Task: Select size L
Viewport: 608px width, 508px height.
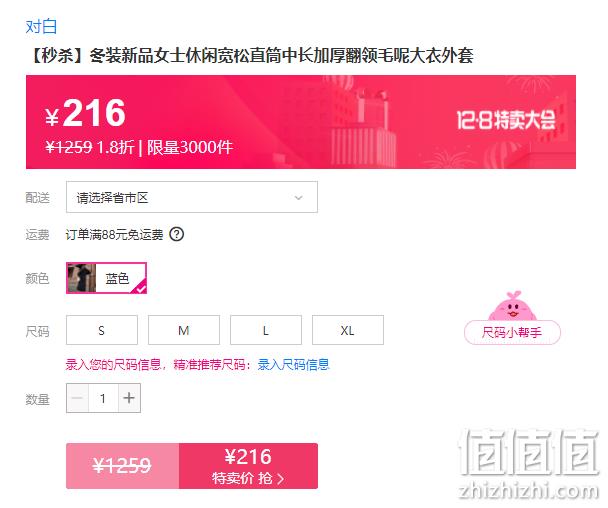Action: coord(266,330)
